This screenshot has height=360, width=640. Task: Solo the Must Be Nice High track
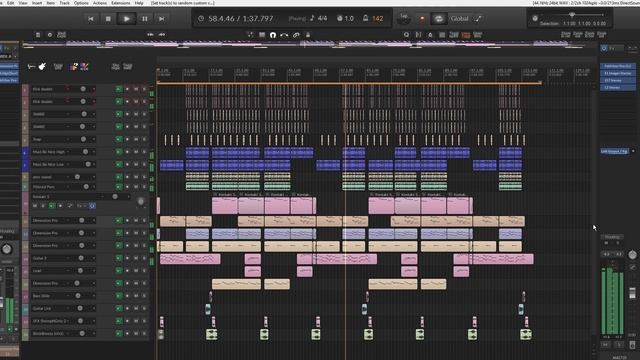(x=144, y=152)
